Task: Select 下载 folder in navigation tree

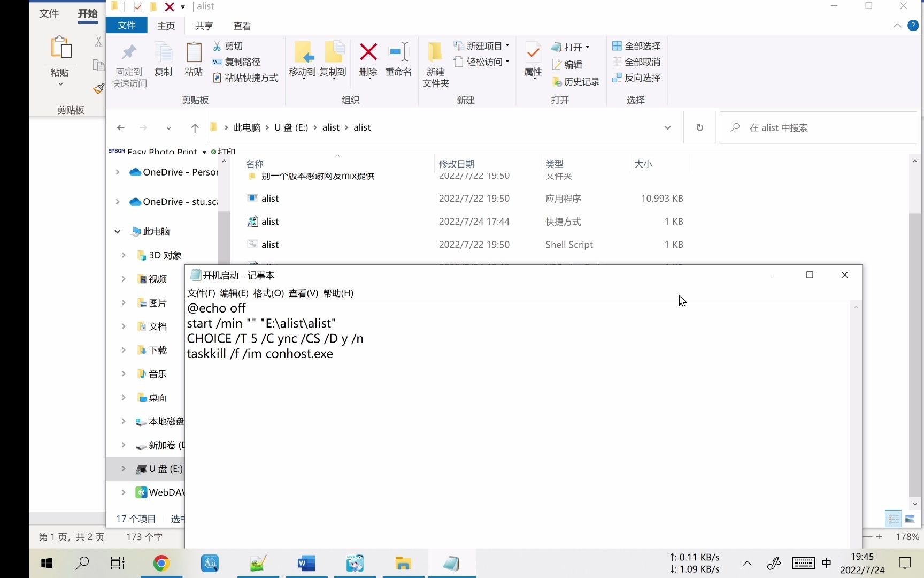Action: [x=158, y=351]
